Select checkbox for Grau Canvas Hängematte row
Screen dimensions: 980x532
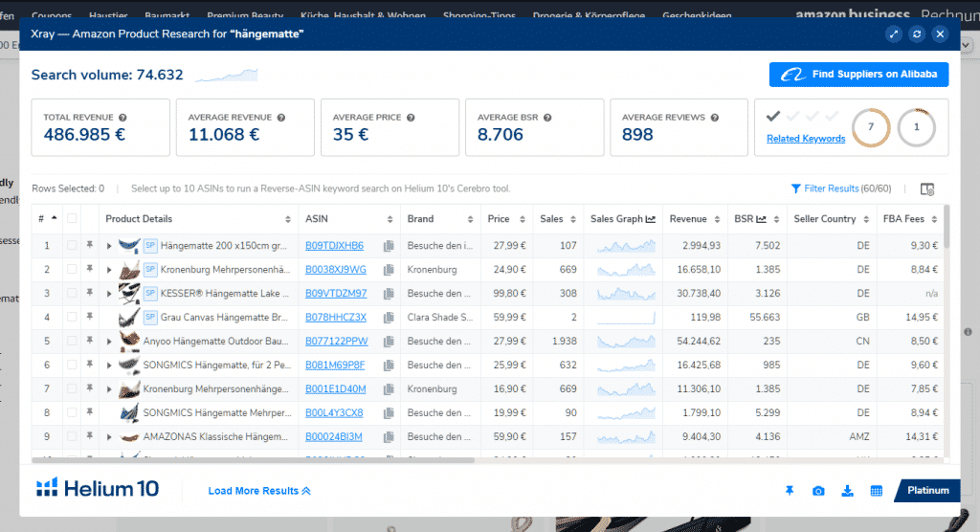pyautogui.click(x=72, y=317)
